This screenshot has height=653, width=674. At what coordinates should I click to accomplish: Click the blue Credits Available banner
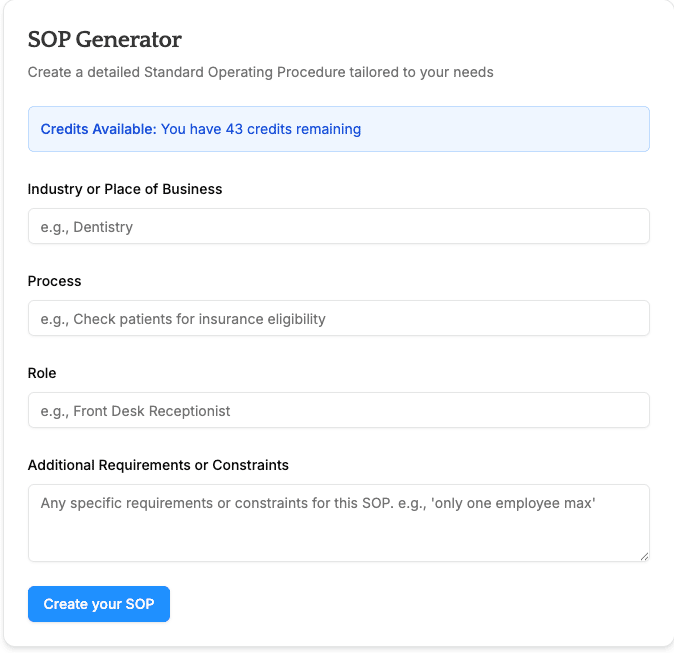tap(339, 129)
